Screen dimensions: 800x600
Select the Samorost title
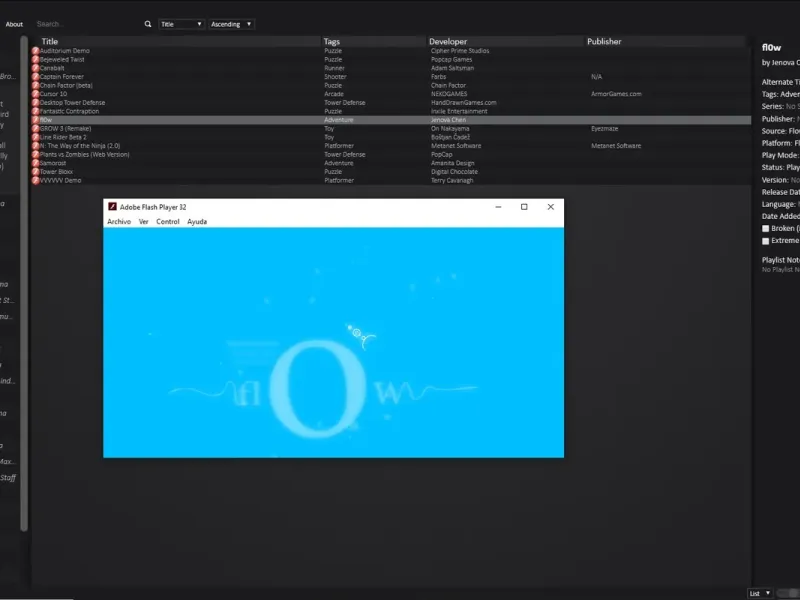pos(53,163)
